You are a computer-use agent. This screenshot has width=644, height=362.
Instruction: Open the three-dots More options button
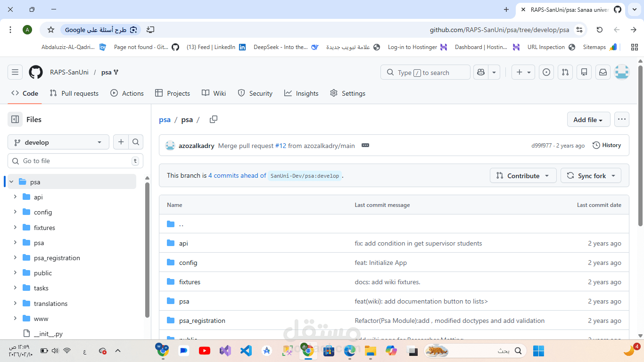tap(622, 119)
